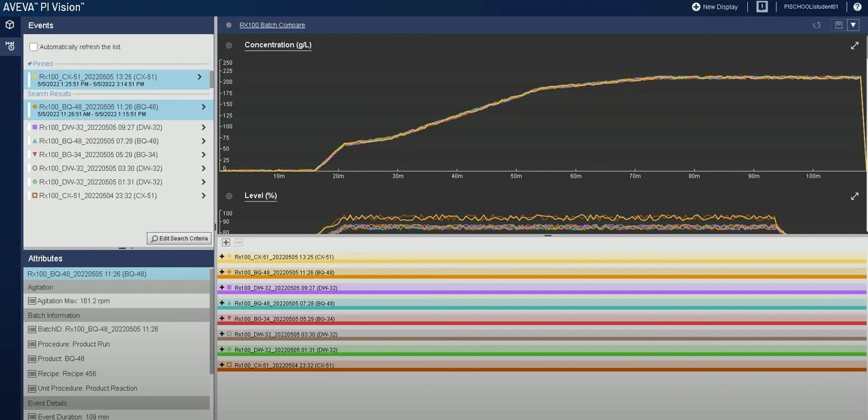Maximize the Level (%) trend
The height and width of the screenshot is (420, 868).
pos(854,197)
